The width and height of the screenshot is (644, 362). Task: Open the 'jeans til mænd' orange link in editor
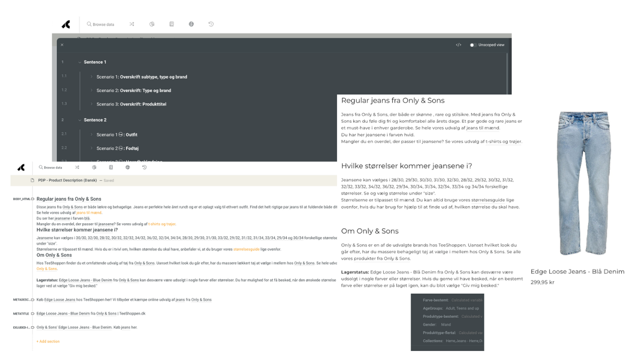pos(89,213)
